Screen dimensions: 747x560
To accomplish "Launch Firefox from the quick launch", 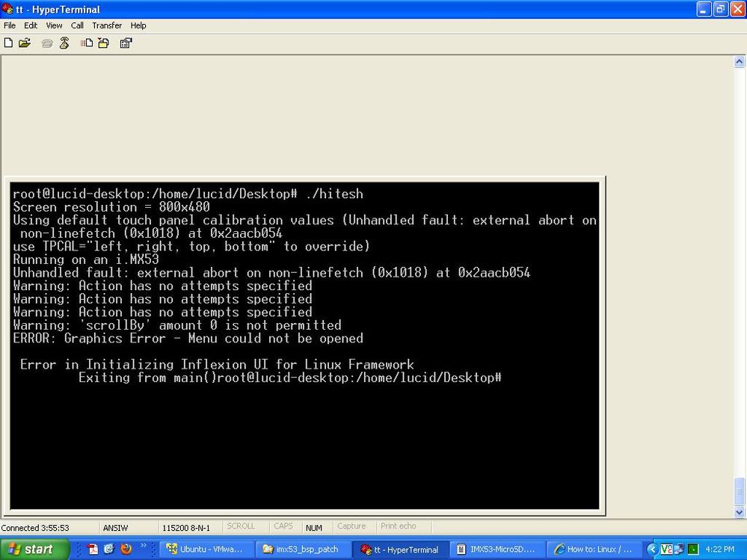I will (x=126, y=549).
